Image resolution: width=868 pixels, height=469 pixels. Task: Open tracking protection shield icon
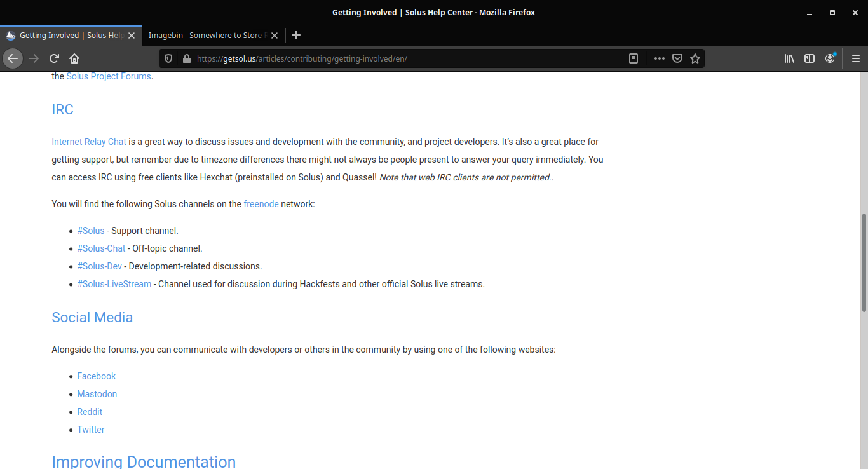(168, 58)
